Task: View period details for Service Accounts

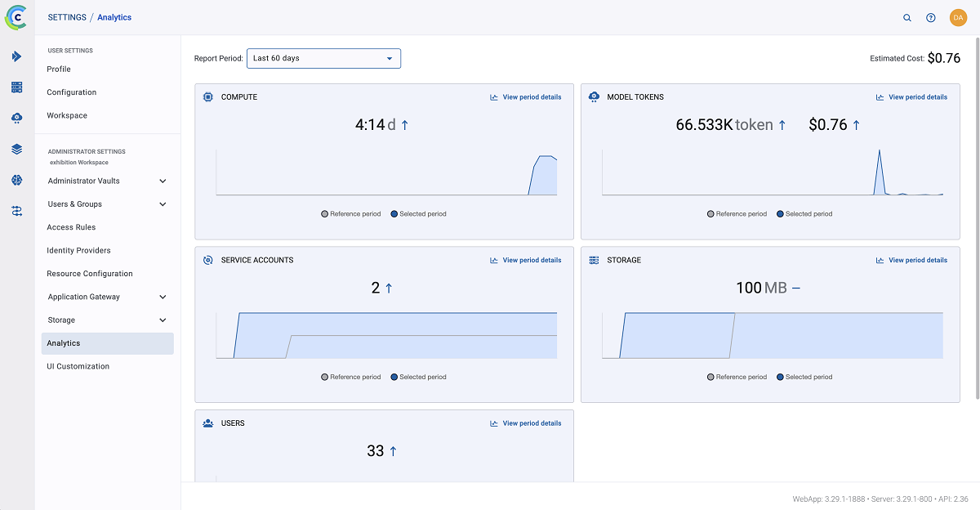Action: tap(525, 260)
